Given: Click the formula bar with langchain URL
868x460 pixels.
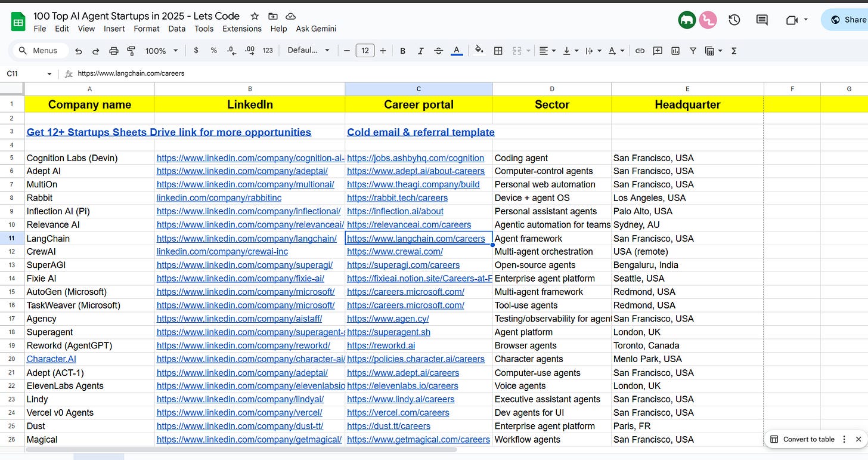Looking at the screenshot, I should tap(471, 73).
